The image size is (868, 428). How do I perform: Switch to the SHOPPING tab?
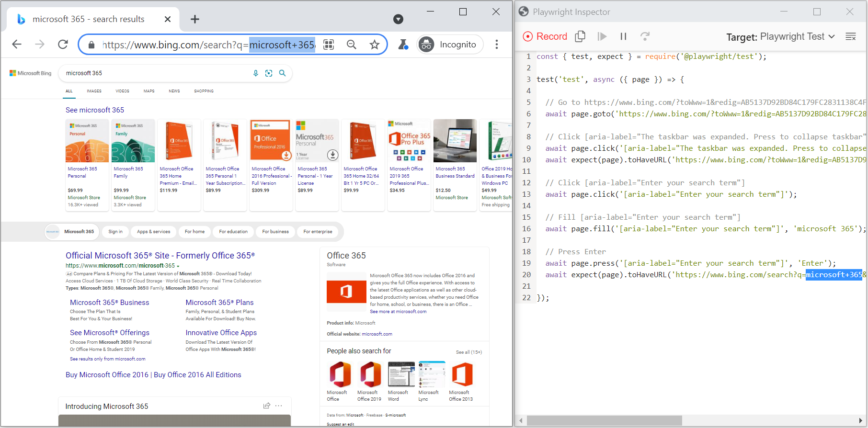(204, 91)
